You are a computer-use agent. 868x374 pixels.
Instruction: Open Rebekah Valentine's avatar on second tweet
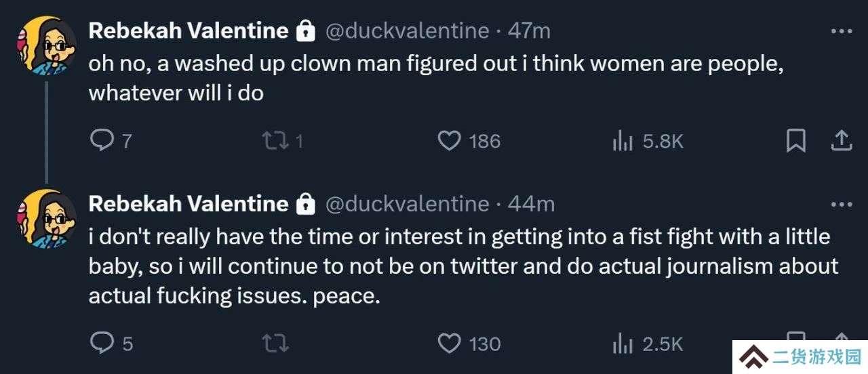tap(45, 219)
